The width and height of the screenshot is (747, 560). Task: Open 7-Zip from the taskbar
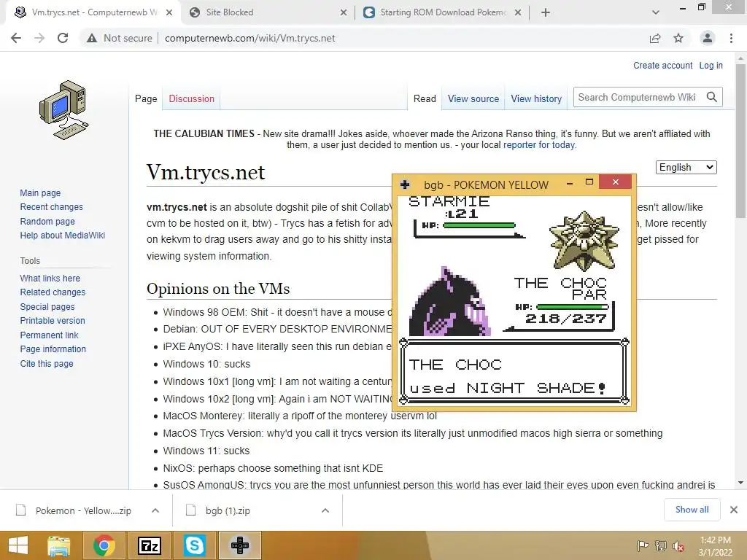click(x=149, y=545)
